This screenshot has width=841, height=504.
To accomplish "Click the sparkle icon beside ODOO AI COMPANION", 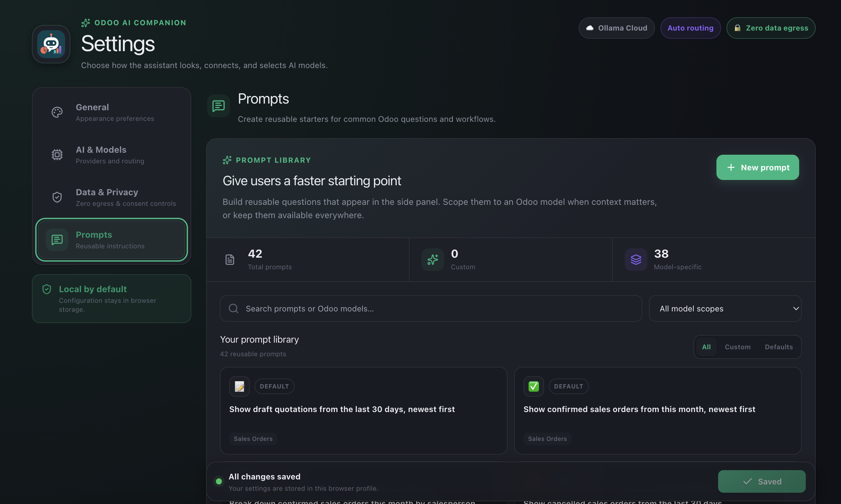I will tap(86, 23).
